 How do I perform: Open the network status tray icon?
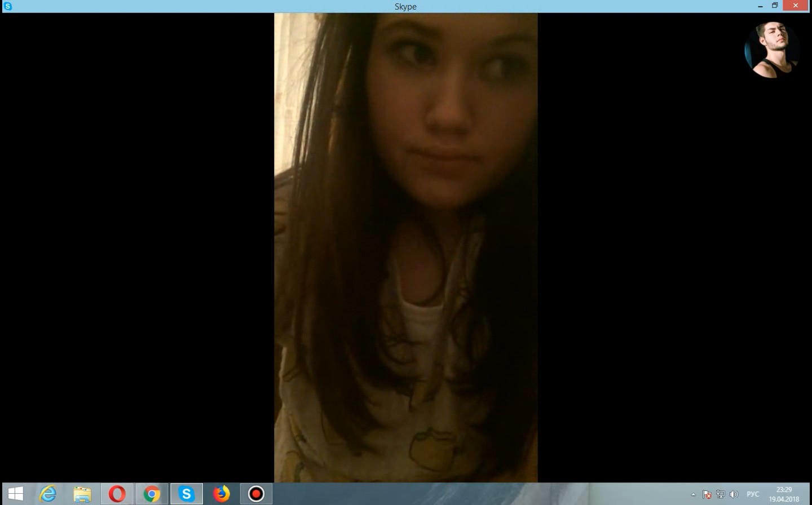tap(721, 494)
